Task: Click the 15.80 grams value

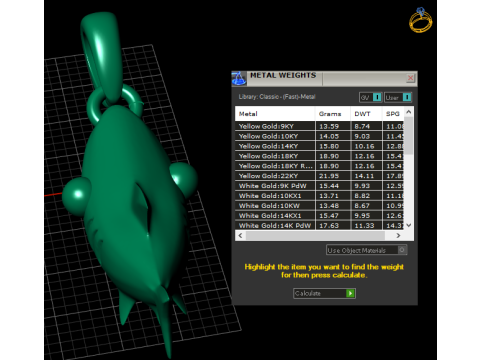Action: coord(329,146)
